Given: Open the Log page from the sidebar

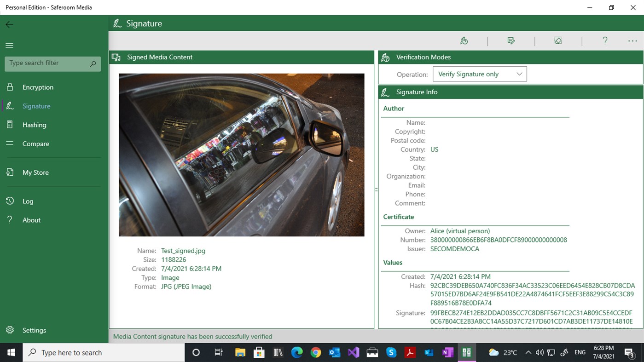Looking at the screenshot, I should coord(28,201).
